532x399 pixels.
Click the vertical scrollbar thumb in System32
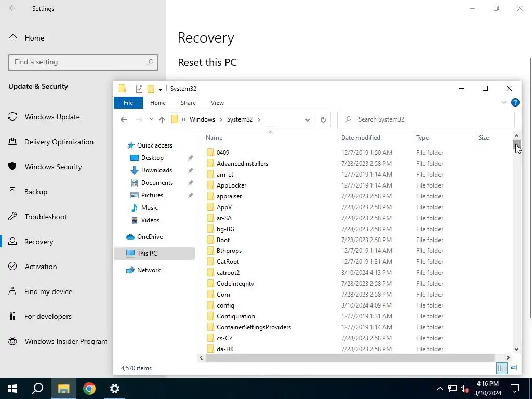[516, 144]
